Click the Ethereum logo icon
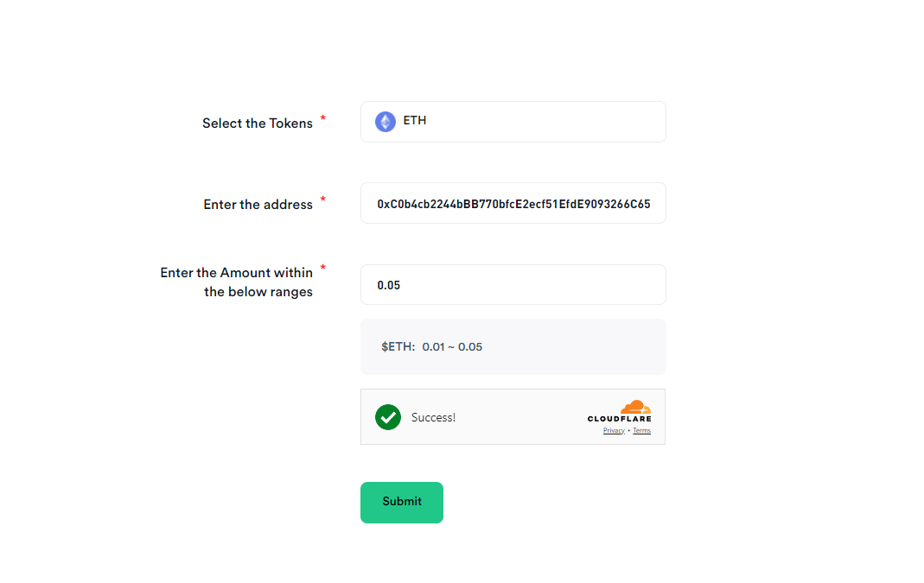924x583 pixels. [x=385, y=122]
